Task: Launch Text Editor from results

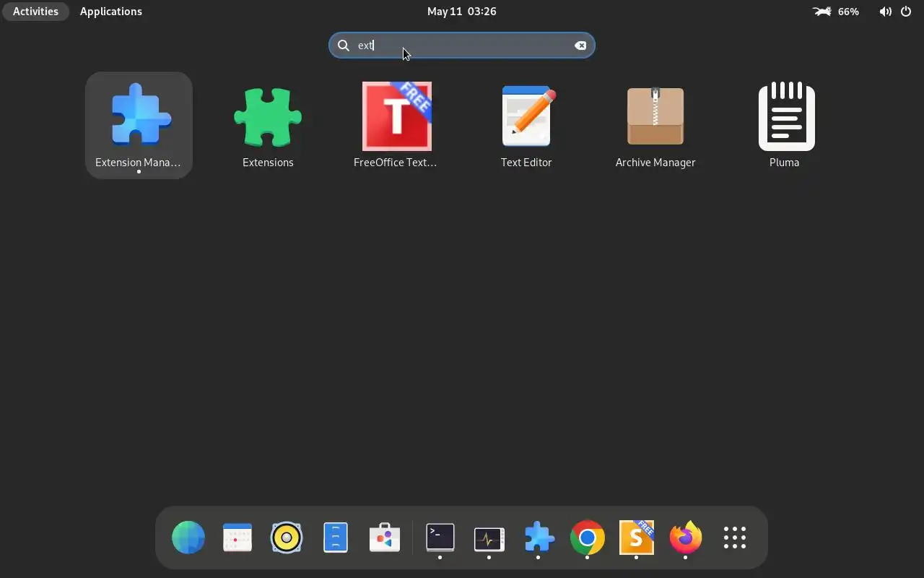Action: point(526,125)
